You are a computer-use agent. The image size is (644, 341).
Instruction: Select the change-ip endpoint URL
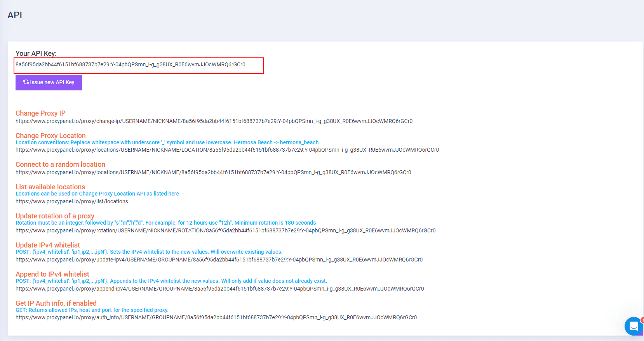[214, 121]
